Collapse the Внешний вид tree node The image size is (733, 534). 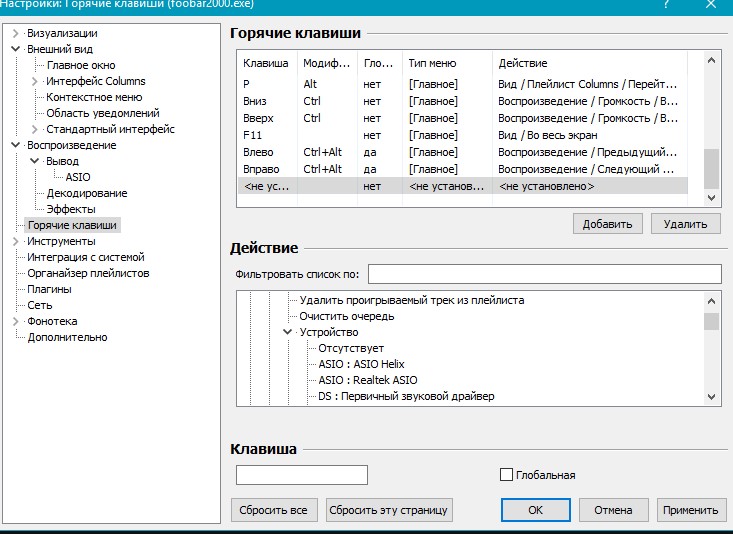pos(16,49)
